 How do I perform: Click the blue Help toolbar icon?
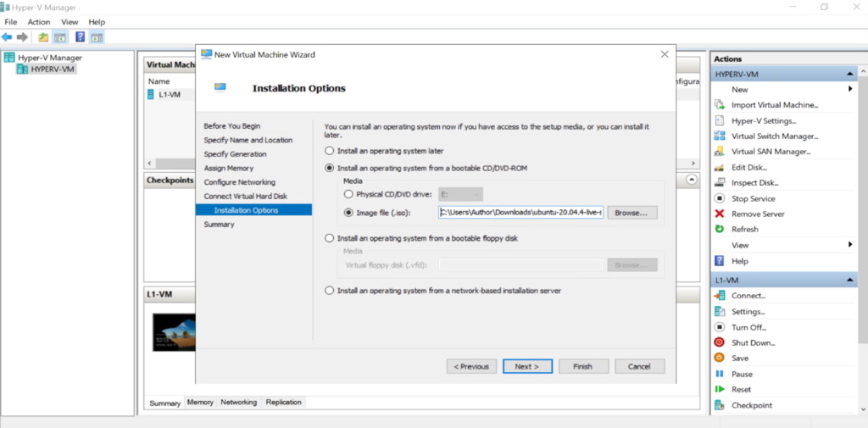click(81, 37)
